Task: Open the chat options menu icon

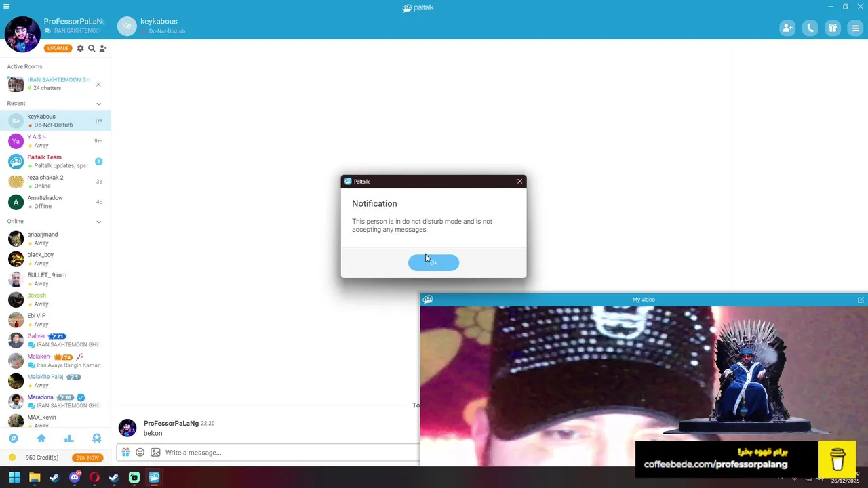Action: pyautogui.click(x=855, y=28)
